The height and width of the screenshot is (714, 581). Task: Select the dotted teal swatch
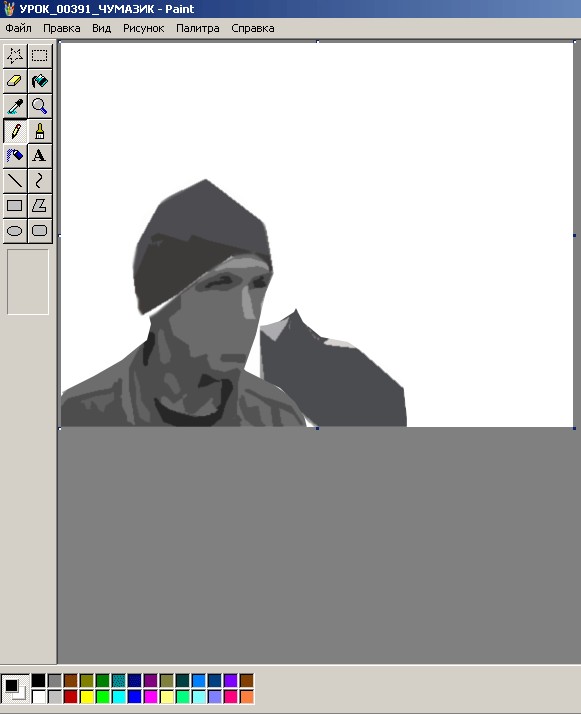118,681
